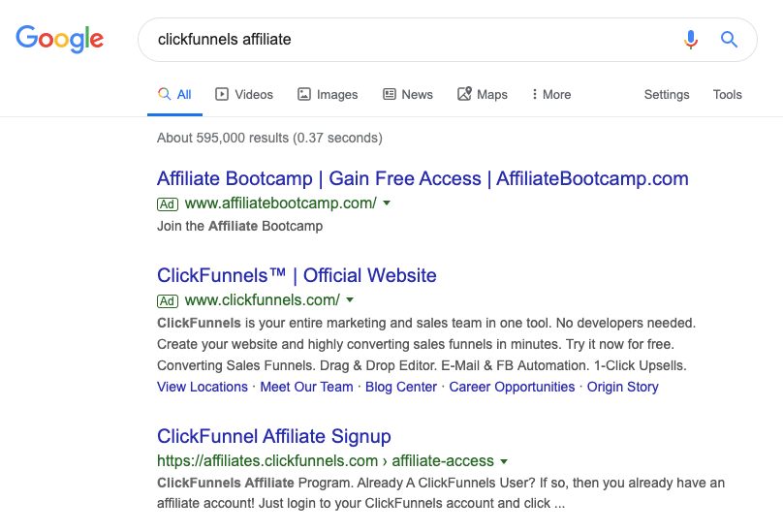The image size is (783, 532).
Task: Click the Google logo
Action: 59,39
